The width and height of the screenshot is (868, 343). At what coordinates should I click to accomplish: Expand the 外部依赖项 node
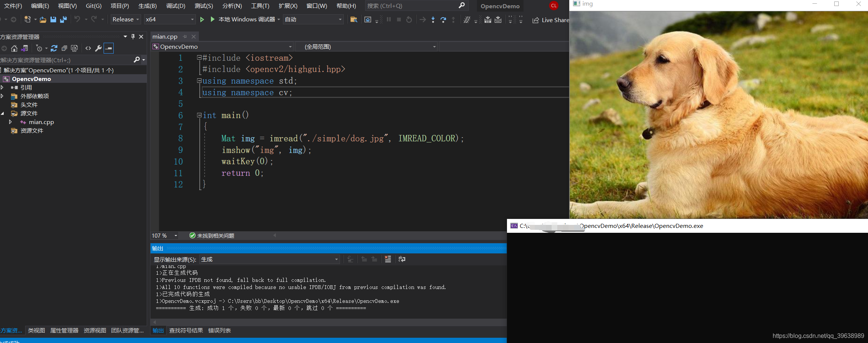tap(2, 96)
